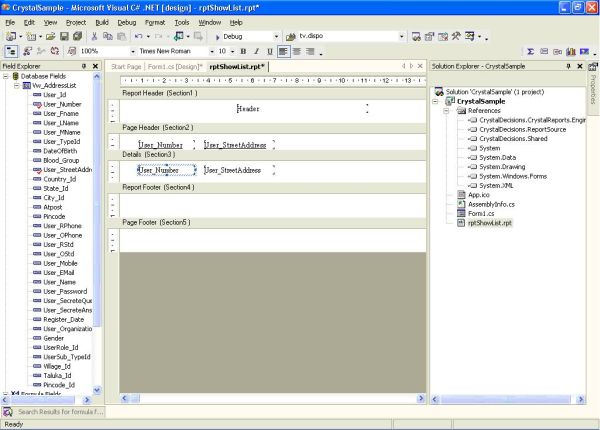Click the Save floppy disk icon
This screenshot has width=600, height=430.
point(64,36)
